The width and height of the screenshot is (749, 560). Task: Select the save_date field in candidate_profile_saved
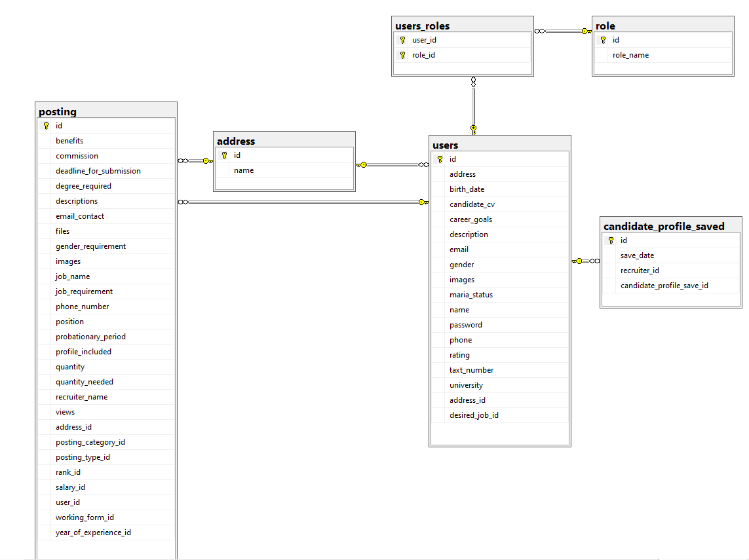[638, 255]
